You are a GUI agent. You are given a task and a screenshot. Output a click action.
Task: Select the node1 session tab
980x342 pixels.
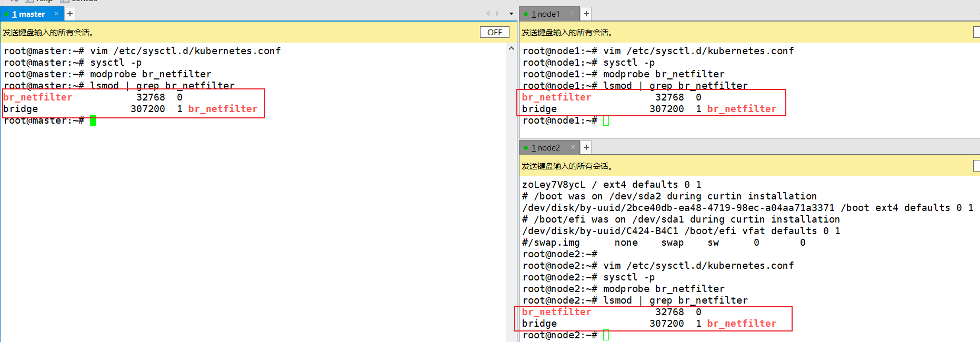(548, 14)
